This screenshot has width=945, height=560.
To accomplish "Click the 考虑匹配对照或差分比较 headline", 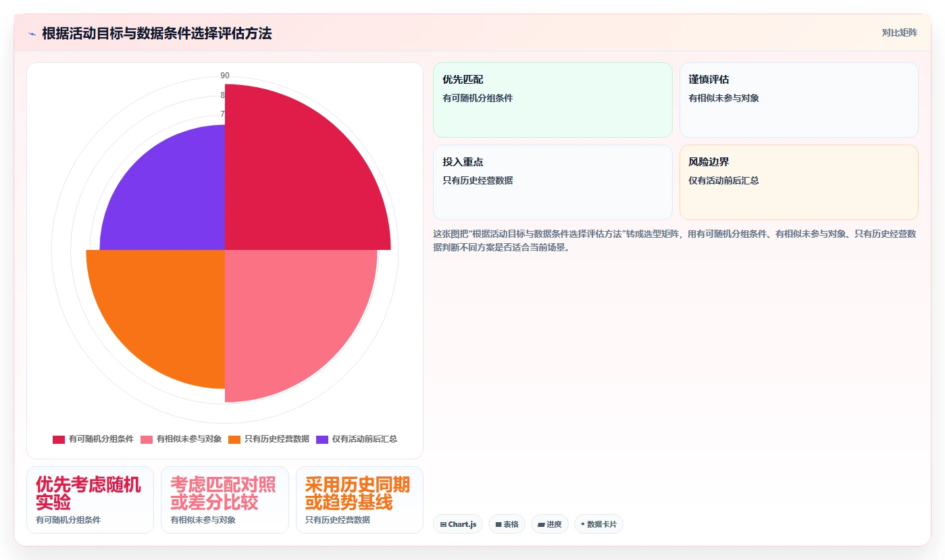I will pos(223,494).
